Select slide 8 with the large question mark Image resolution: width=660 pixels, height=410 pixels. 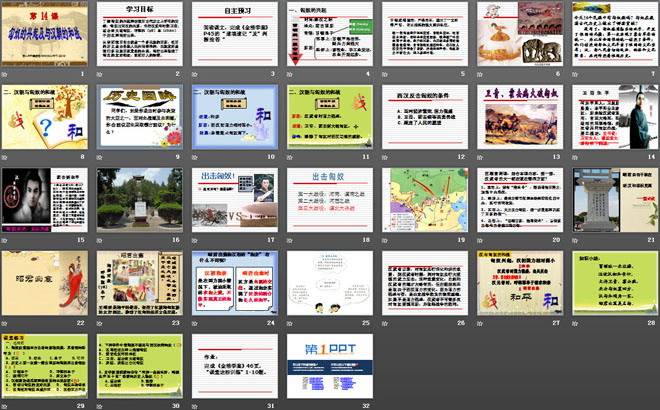[x=44, y=116]
